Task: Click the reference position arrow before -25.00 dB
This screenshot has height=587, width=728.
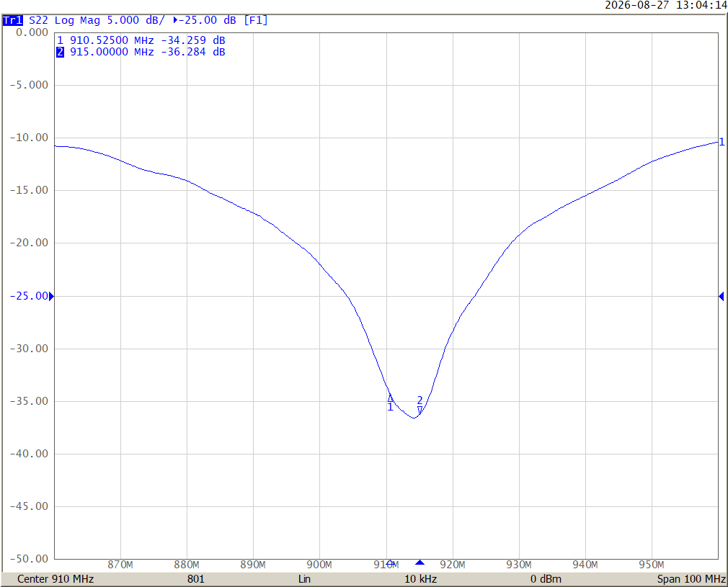Action: tap(175, 20)
